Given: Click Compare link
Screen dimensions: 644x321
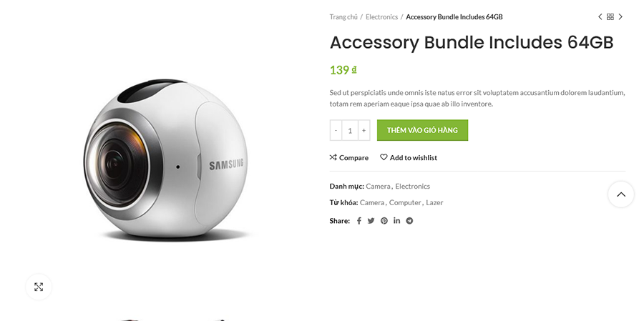Looking at the screenshot, I should point(349,157).
